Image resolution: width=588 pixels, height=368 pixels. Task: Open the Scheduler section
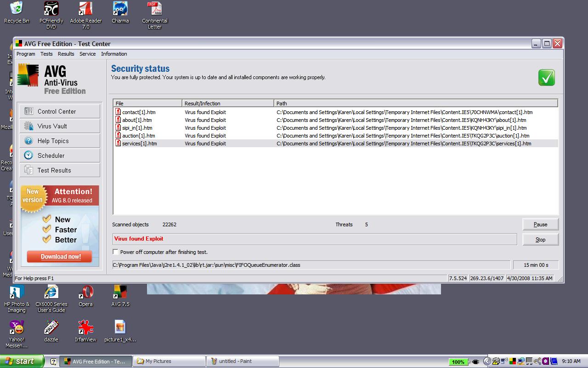point(60,155)
